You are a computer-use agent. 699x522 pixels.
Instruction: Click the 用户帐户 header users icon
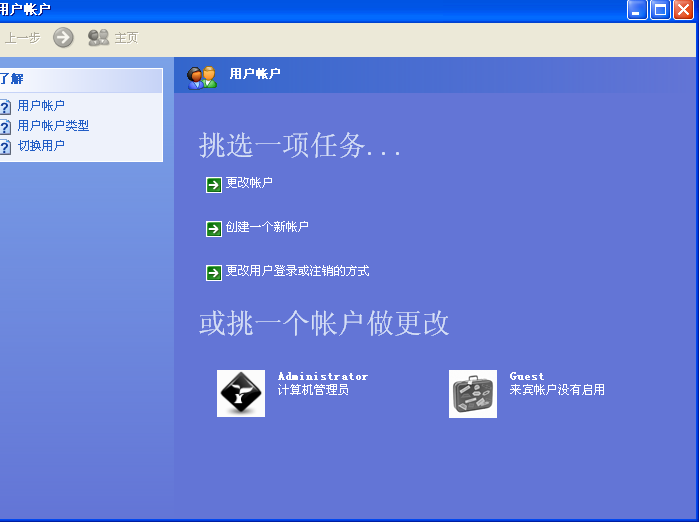tap(201, 78)
